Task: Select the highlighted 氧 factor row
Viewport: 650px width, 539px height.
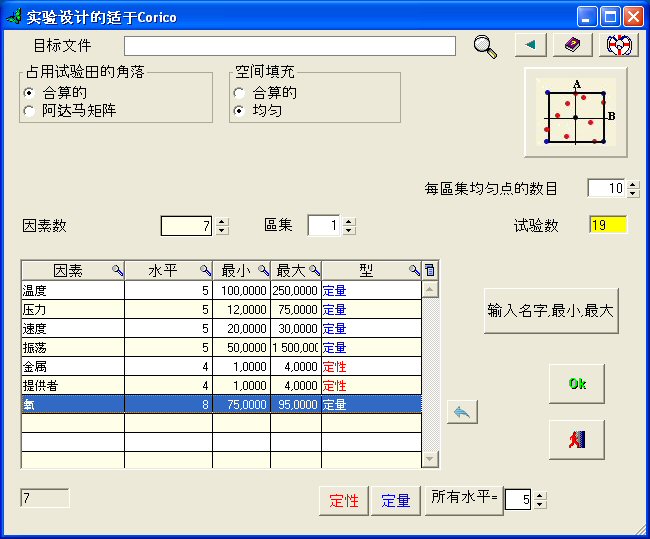Action: [221, 404]
